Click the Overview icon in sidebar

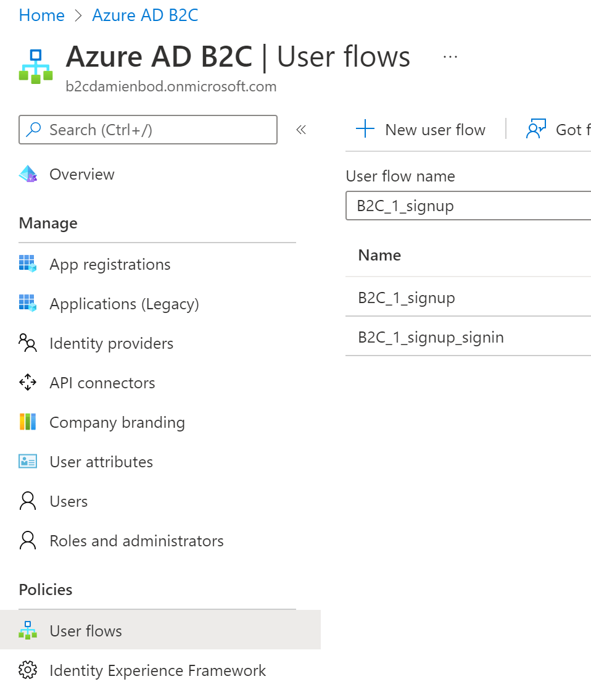point(28,175)
